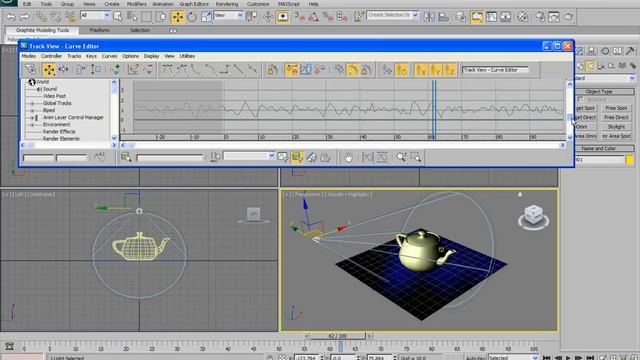Viewport: 640px width, 360px height.
Task: Click the yellow object color swatch
Action: (x=630, y=160)
